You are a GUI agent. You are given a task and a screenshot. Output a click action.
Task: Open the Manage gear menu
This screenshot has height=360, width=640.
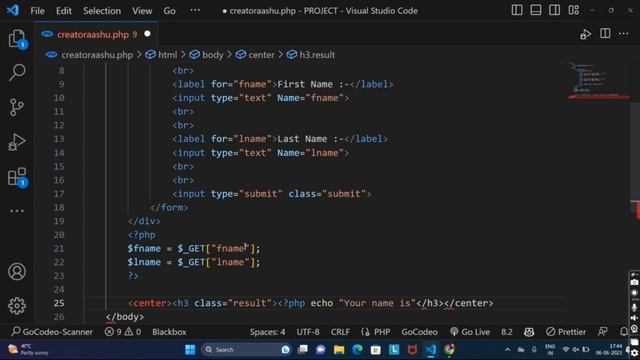pyautogui.click(x=17, y=306)
